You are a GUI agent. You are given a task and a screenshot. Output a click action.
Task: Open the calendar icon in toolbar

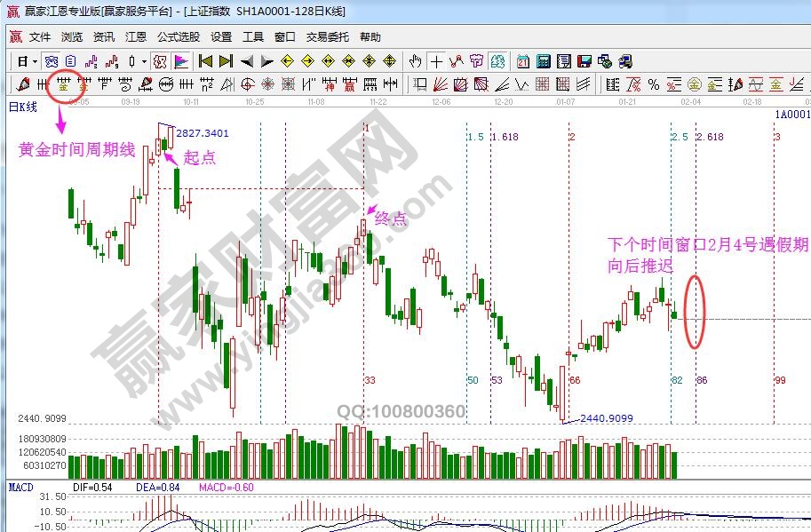(x=523, y=61)
